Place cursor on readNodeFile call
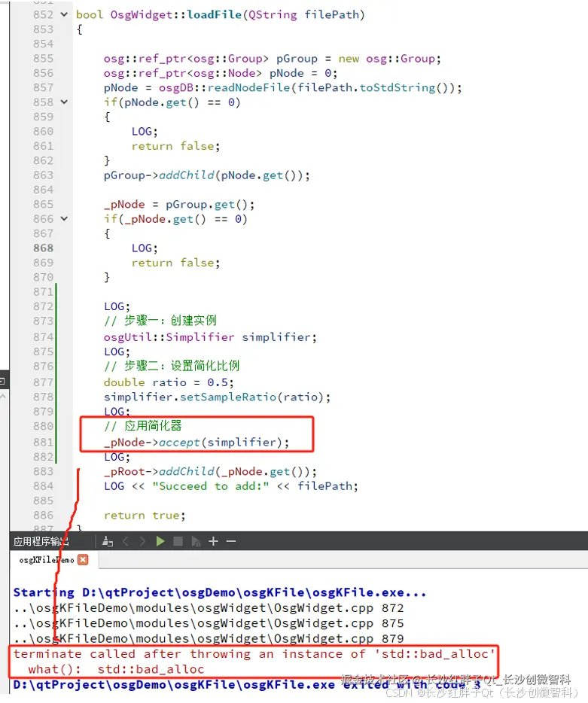588x703 pixels. 249,87
